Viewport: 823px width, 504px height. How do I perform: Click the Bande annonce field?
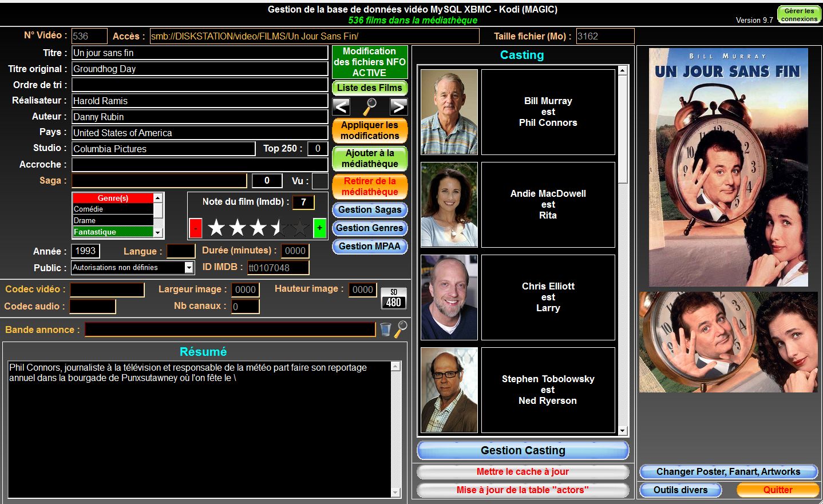pyautogui.click(x=230, y=330)
